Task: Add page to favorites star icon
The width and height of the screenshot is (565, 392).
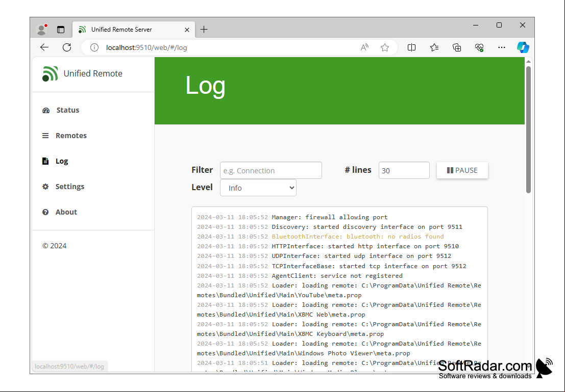Action: click(x=385, y=47)
